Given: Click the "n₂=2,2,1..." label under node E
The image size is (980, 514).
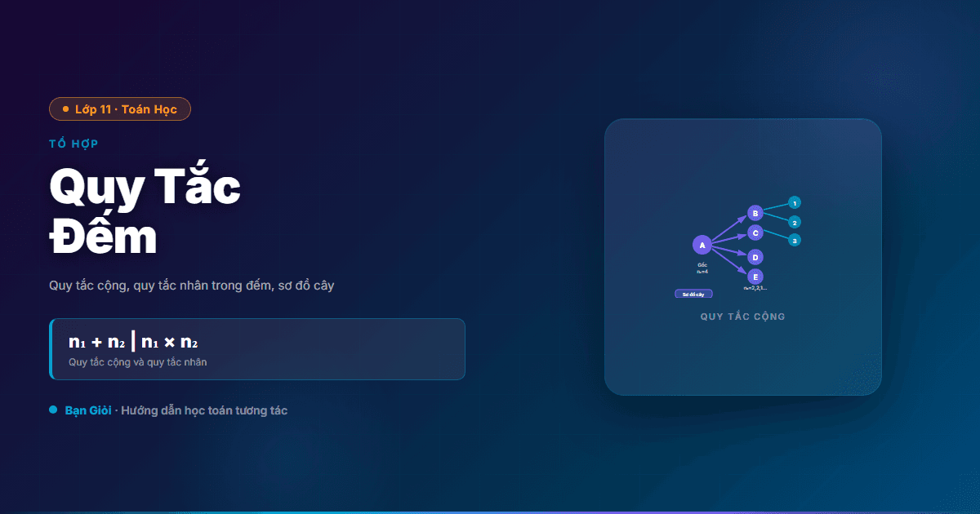Looking at the screenshot, I should click(x=755, y=288).
